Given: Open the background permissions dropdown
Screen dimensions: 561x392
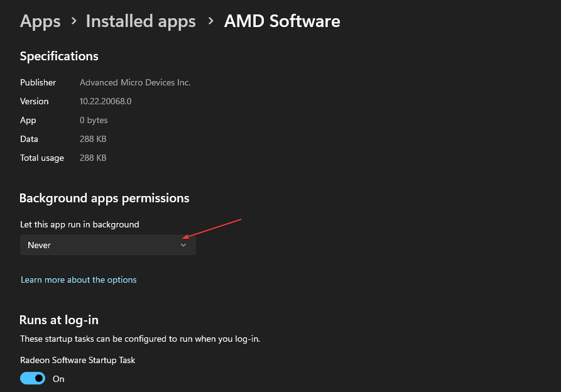Looking at the screenshot, I should pyautogui.click(x=107, y=245).
